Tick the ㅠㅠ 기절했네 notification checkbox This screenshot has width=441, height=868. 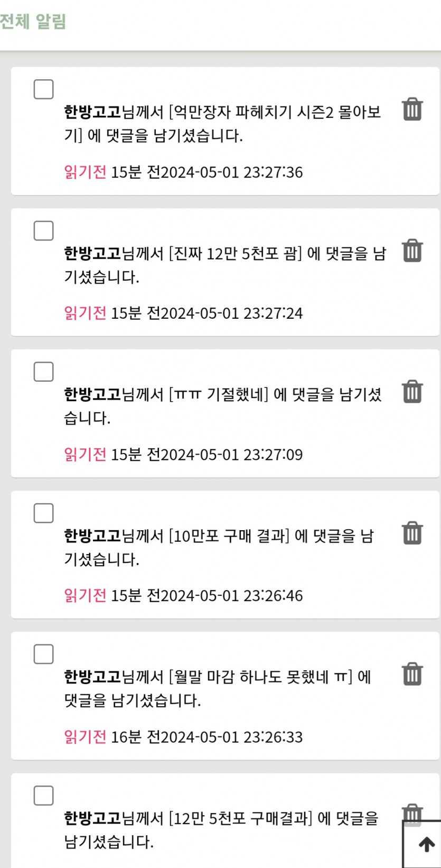click(x=43, y=372)
